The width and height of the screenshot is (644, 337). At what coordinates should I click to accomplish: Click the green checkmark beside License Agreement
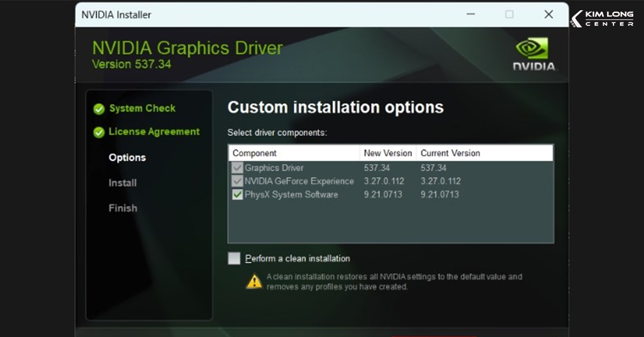pyautogui.click(x=99, y=131)
